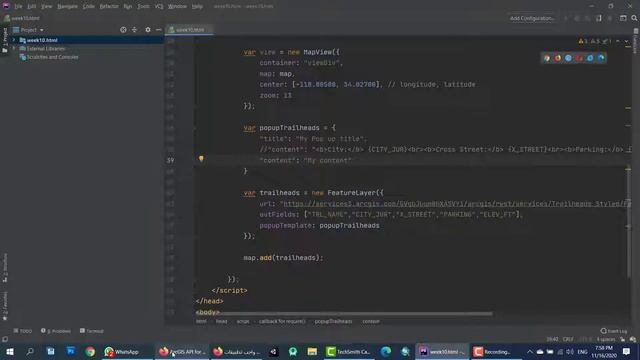Open in Opera from browser popup
640x360 pixels.
(x=579, y=58)
